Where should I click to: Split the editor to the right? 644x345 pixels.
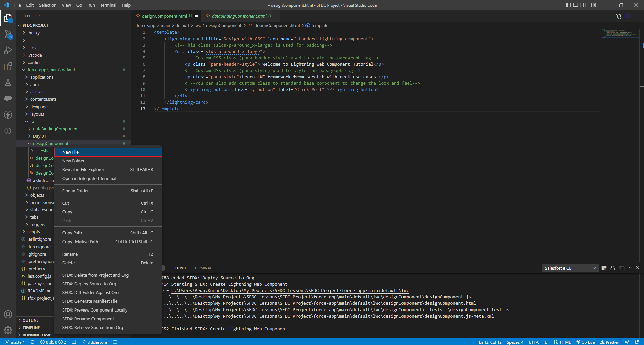point(628,16)
